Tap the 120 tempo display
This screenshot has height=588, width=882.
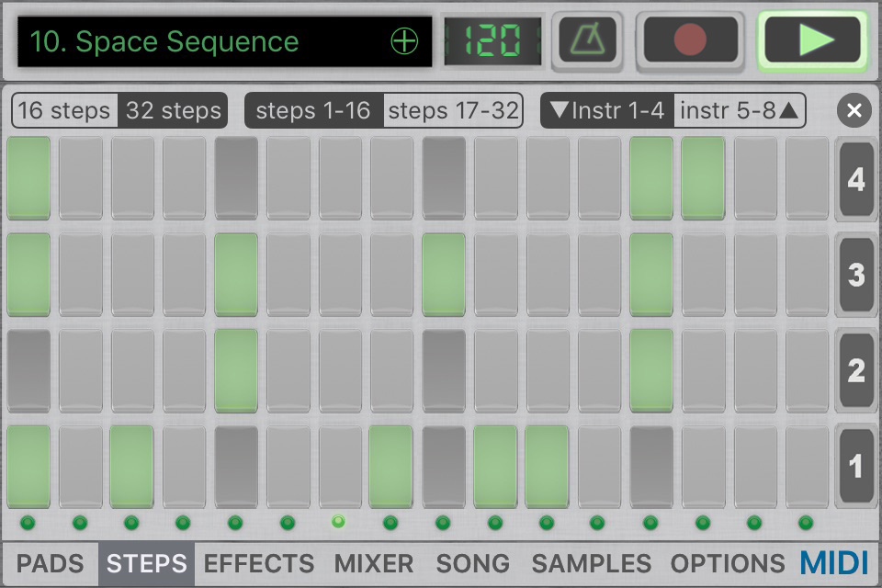(492, 41)
